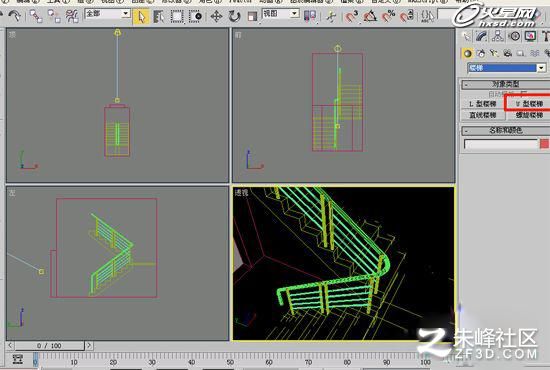Click the L 型楼梯 button
Image resolution: width=550 pixels, height=370 pixels.
(483, 104)
